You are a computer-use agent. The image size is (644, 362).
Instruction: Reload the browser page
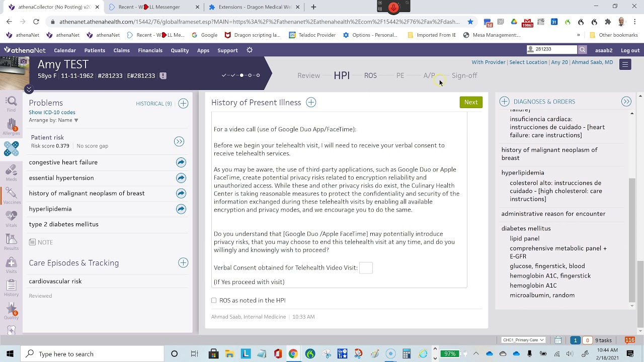[x=36, y=22]
